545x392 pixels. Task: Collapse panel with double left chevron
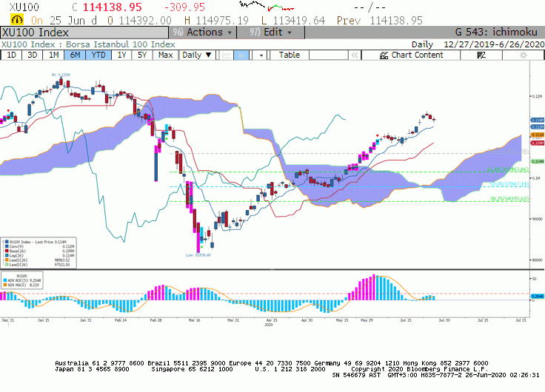[x=355, y=55]
